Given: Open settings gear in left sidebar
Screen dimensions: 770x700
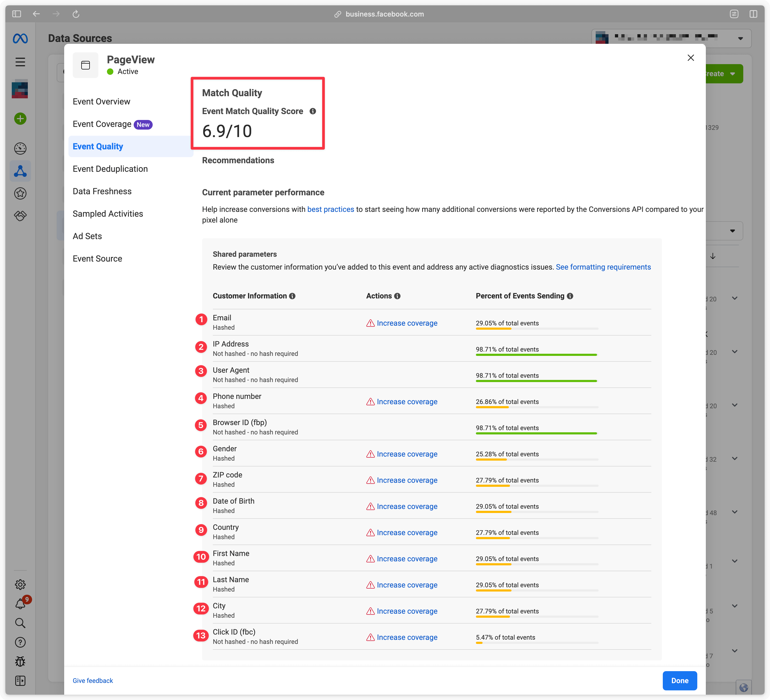Looking at the screenshot, I should [20, 584].
